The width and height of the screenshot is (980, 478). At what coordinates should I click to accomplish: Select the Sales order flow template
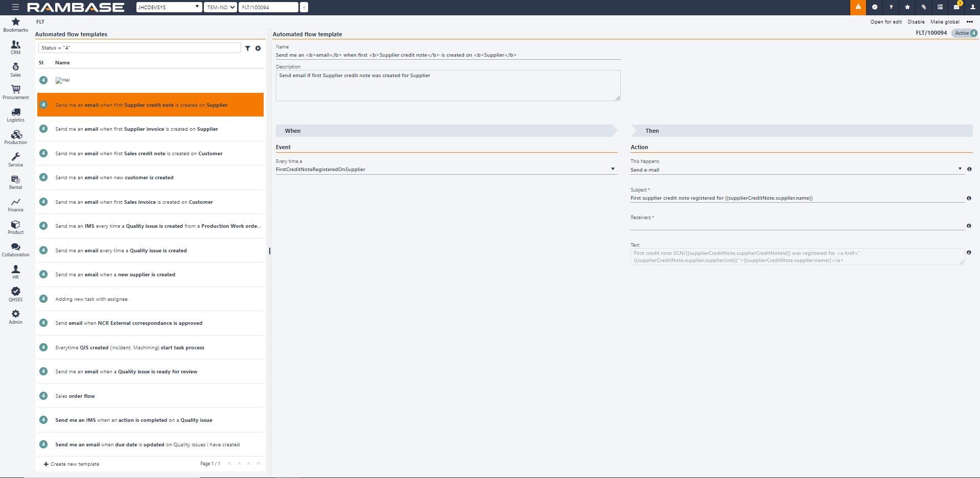coord(75,396)
